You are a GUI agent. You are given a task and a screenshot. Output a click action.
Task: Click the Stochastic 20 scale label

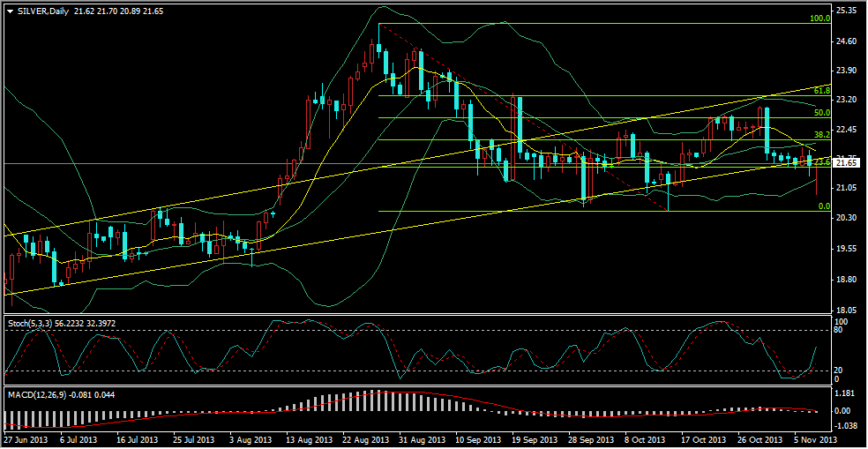pyautogui.click(x=839, y=370)
